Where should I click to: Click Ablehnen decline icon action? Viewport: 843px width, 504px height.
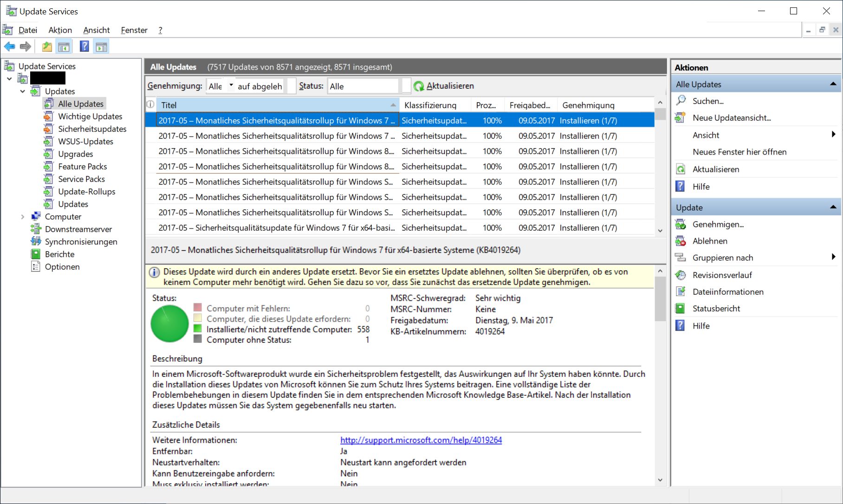(681, 241)
